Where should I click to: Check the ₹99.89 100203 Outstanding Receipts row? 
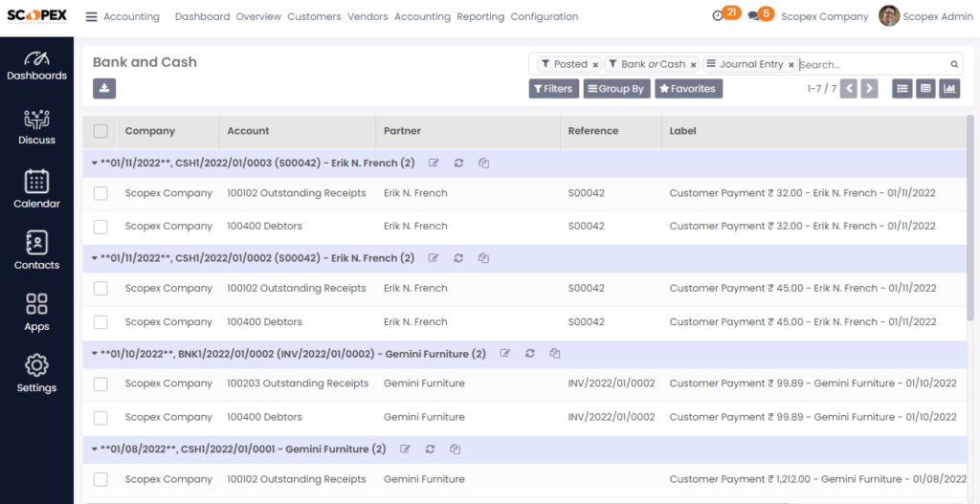coord(100,384)
